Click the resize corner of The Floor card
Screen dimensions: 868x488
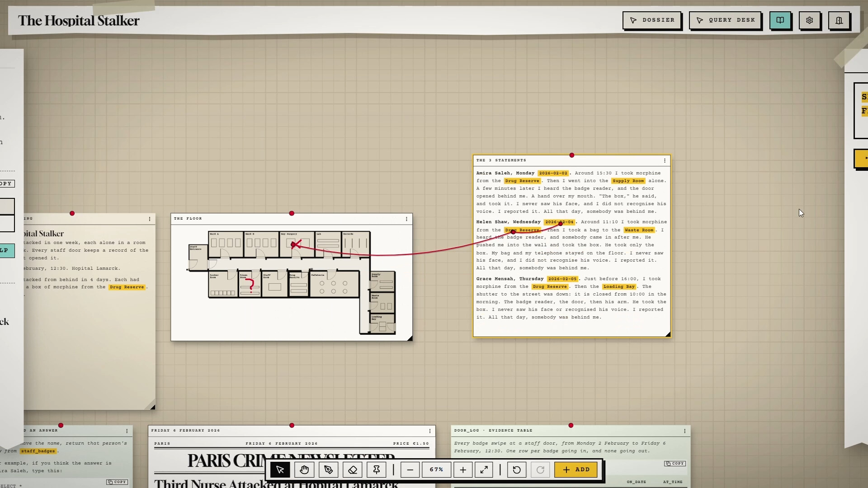click(410, 338)
